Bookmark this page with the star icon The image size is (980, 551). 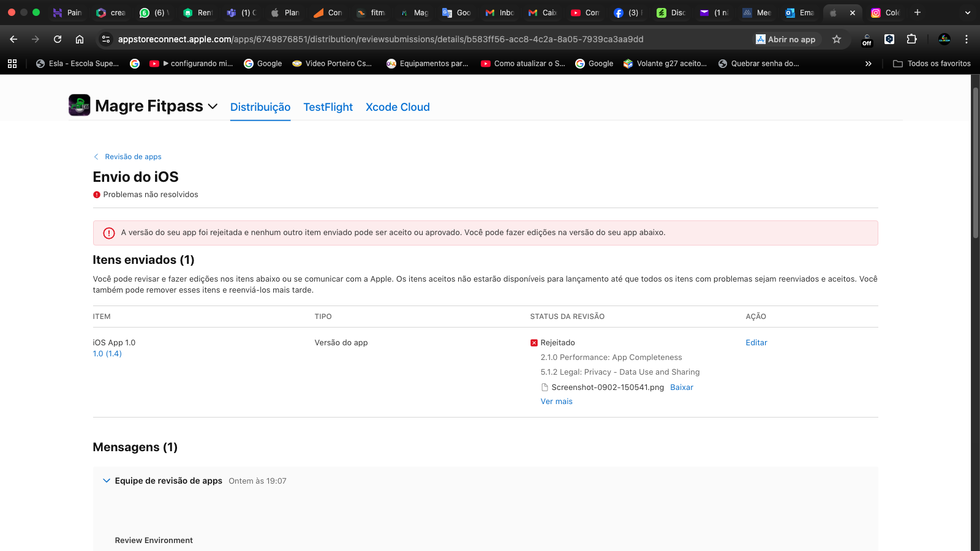pyautogui.click(x=837, y=39)
